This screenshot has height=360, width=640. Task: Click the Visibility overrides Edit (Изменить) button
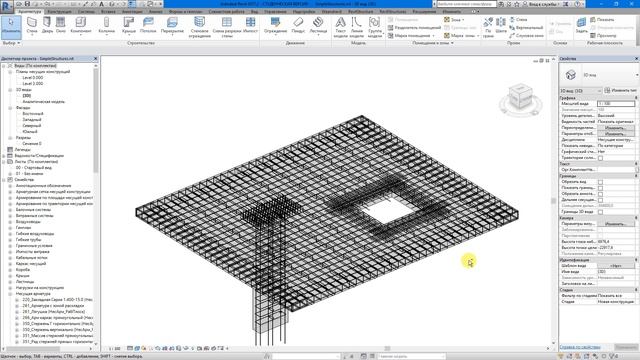pos(616,128)
